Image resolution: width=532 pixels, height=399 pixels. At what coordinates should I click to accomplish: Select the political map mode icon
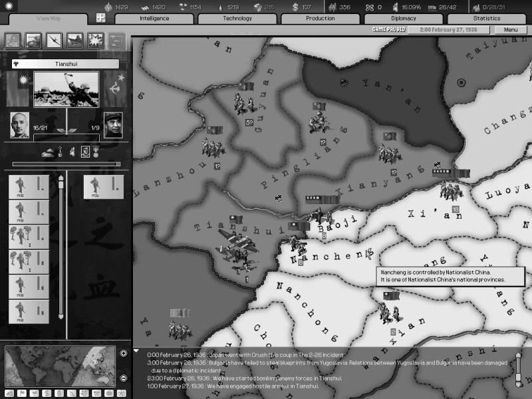13,42
